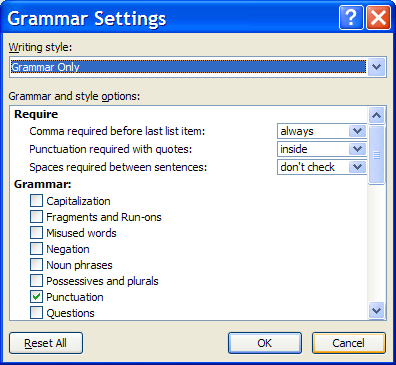Open the Writing style dropdown arrow
The height and width of the screenshot is (365, 396).
coord(377,67)
